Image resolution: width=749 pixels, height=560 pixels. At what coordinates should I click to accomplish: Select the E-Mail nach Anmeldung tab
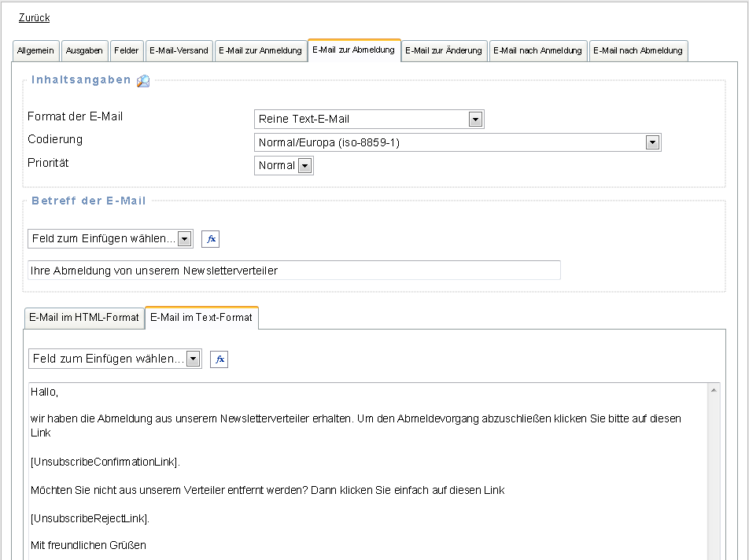click(538, 50)
